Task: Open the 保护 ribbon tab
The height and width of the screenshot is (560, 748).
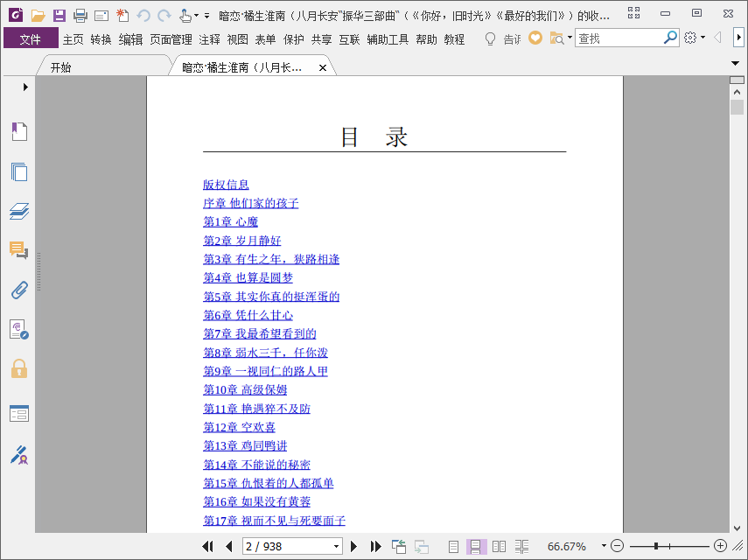Action: pyautogui.click(x=293, y=39)
